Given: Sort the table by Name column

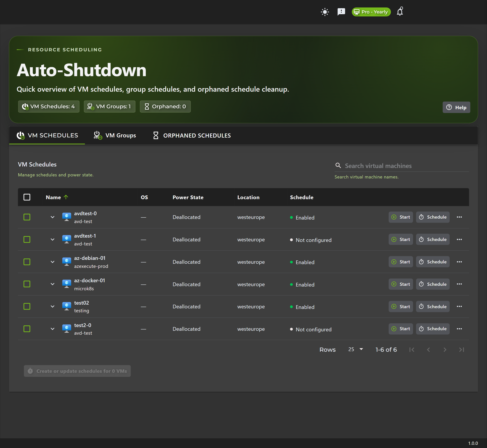Looking at the screenshot, I should point(57,197).
